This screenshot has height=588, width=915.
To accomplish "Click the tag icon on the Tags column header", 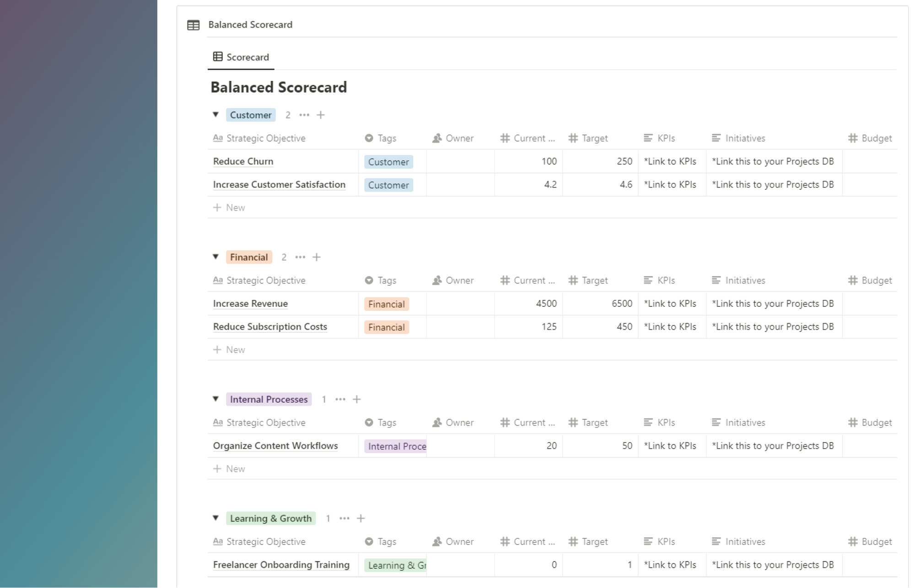I will point(368,138).
